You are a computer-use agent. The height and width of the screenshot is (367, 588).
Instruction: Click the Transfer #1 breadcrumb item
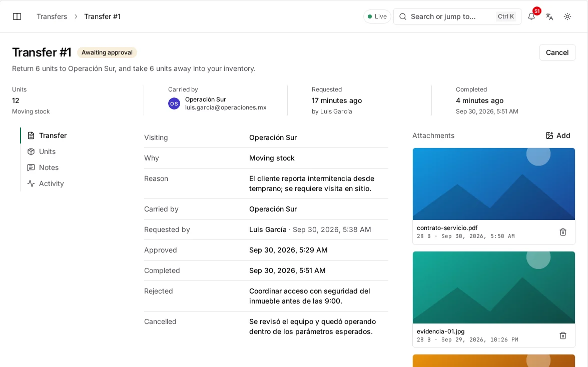103,16
